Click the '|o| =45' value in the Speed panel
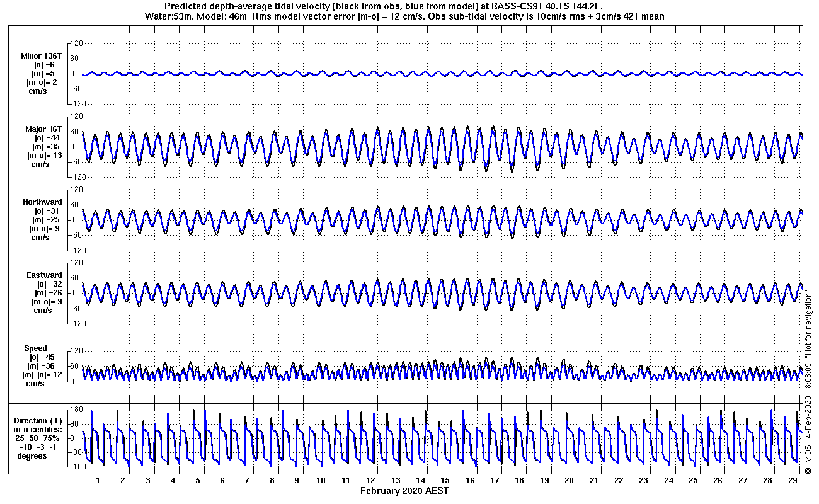This screenshot has width=819, height=504. point(42,357)
